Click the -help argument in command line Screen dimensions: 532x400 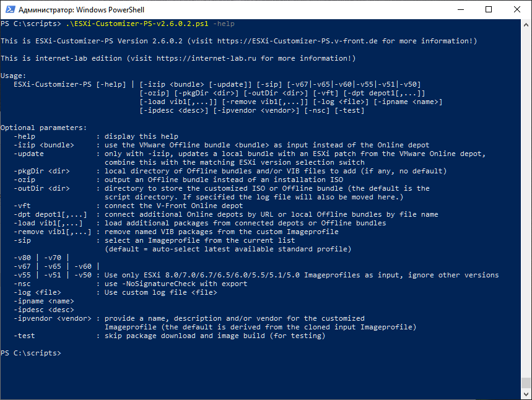[x=224, y=24]
